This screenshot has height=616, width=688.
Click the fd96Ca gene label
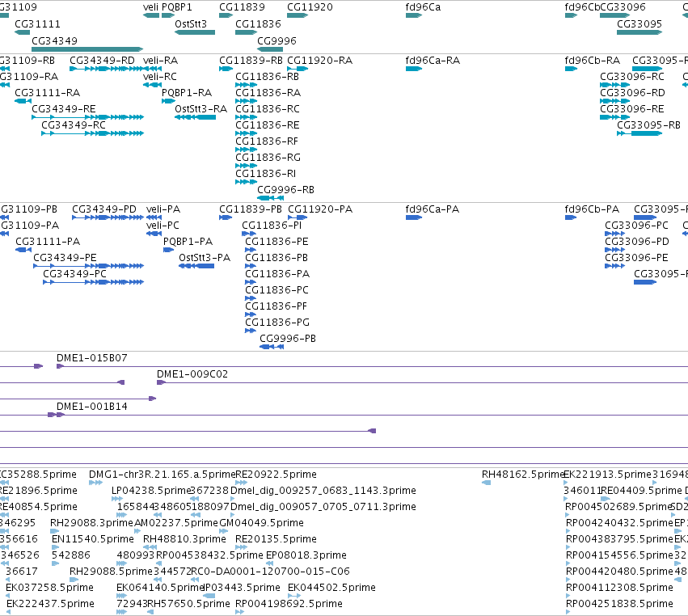[x=423, y=7]
